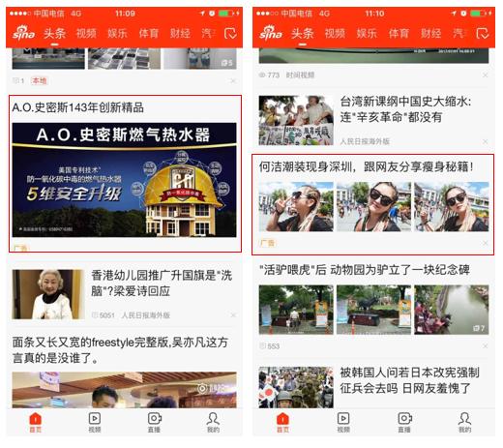Tap middle 何洁 sunglasses photo
The width and height of the screenshot is (503, 448).
[x=373, y=207]
